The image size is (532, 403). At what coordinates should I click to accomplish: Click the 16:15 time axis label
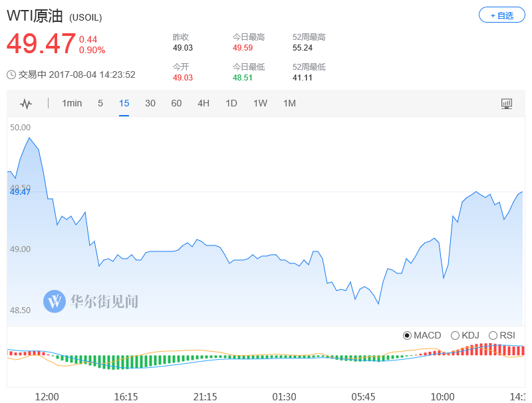(126, 397)
